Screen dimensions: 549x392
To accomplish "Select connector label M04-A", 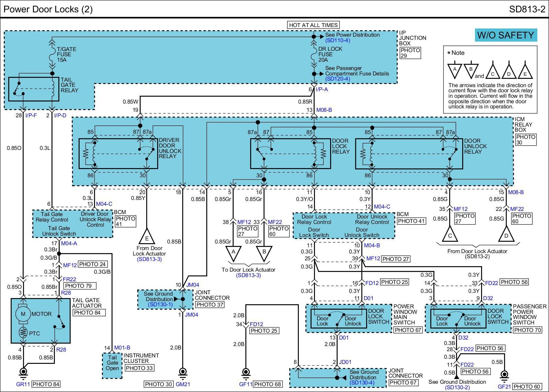I will click(x=69, y=243).
